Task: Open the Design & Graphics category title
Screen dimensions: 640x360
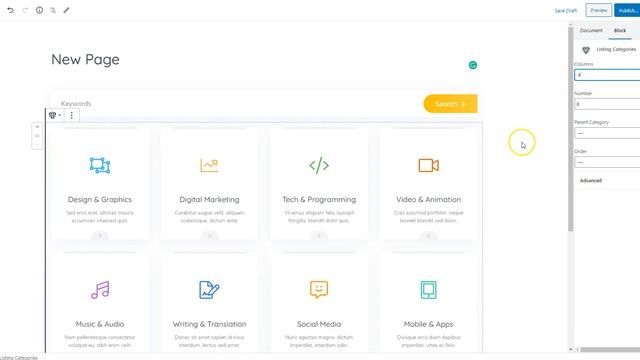Action: click(100, 200)
